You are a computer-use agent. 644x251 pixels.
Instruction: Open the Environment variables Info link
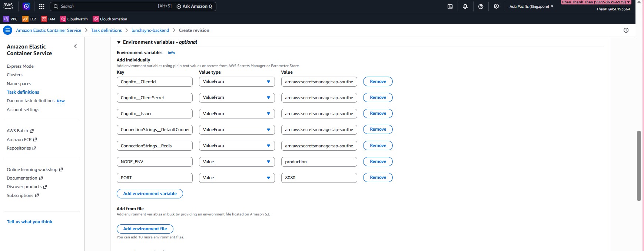pos(171,53)
